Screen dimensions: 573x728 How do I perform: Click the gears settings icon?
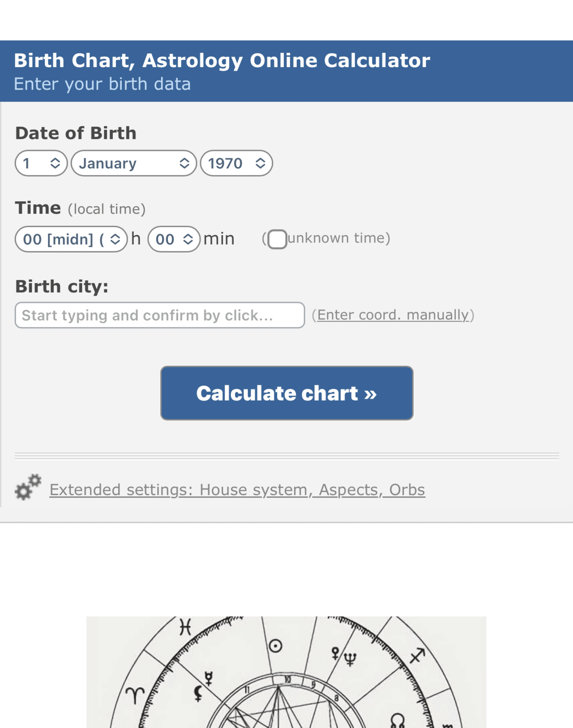[x=27, y=487]
